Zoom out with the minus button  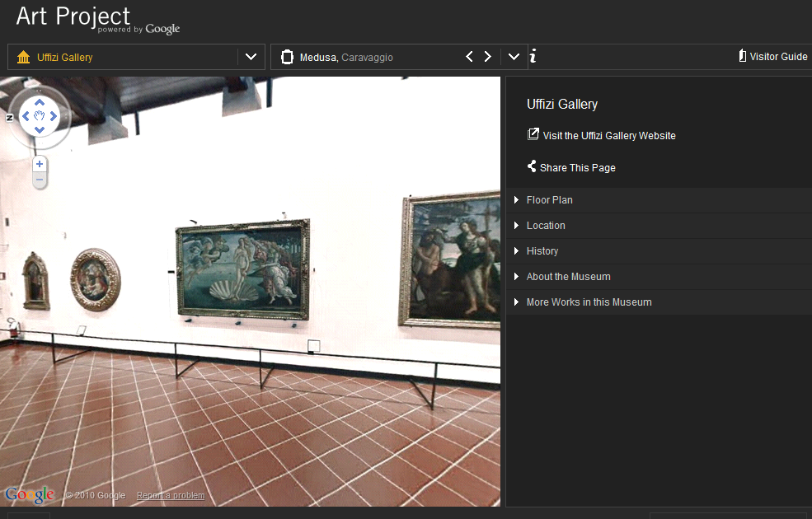click(x=40, y=180)
